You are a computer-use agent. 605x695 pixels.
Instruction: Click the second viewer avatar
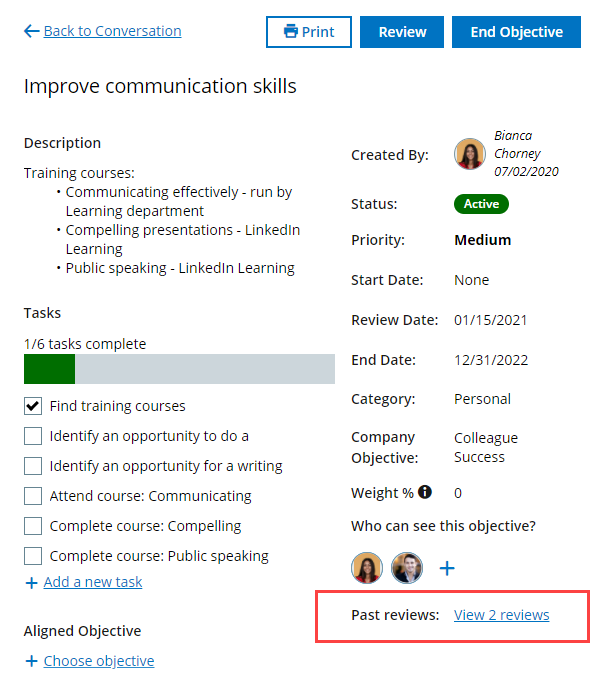coord(407,568)
